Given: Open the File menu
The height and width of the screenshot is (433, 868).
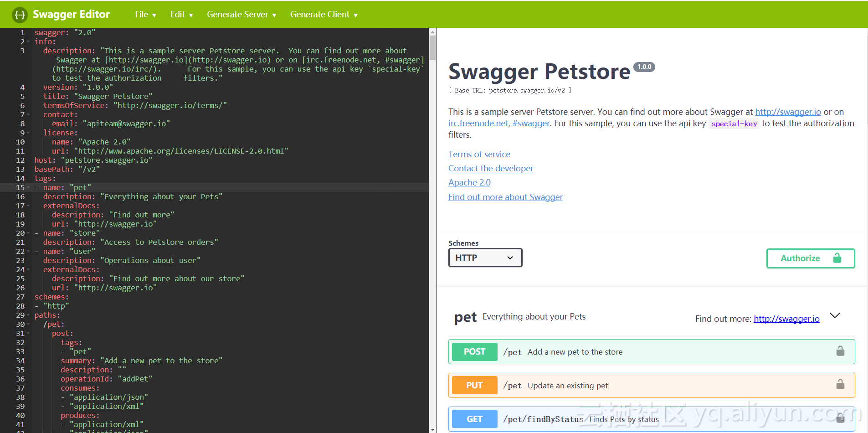Looking at the screenshot, I should (145, 15).
